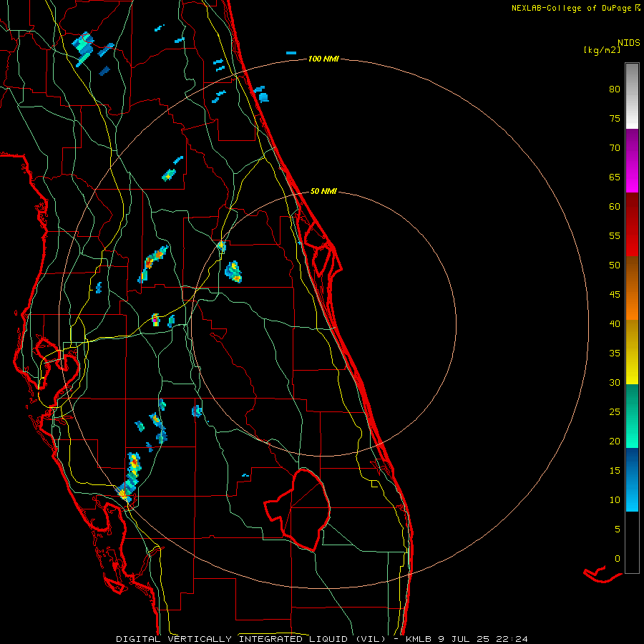Click the 10 value on the VIL scale
This screenshot has width=644, height=644.
click(x=615, y=500)
